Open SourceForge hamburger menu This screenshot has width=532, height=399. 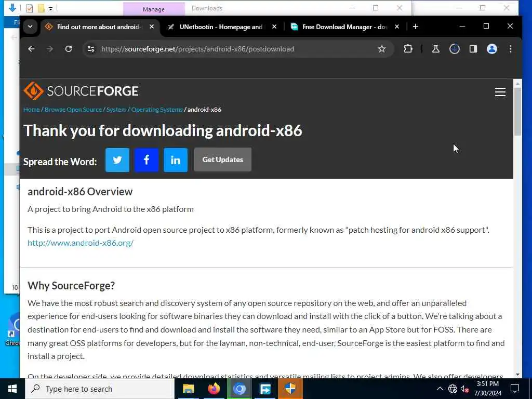500,92
